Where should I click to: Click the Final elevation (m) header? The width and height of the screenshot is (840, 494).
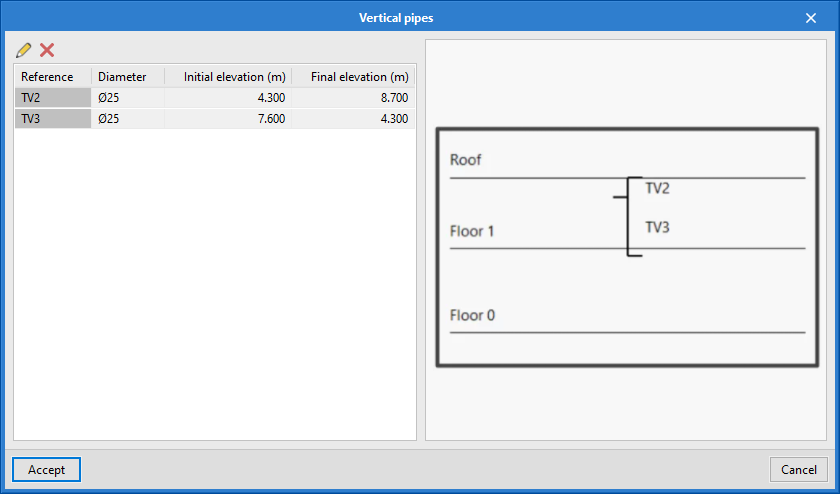[x=352, y=77]
